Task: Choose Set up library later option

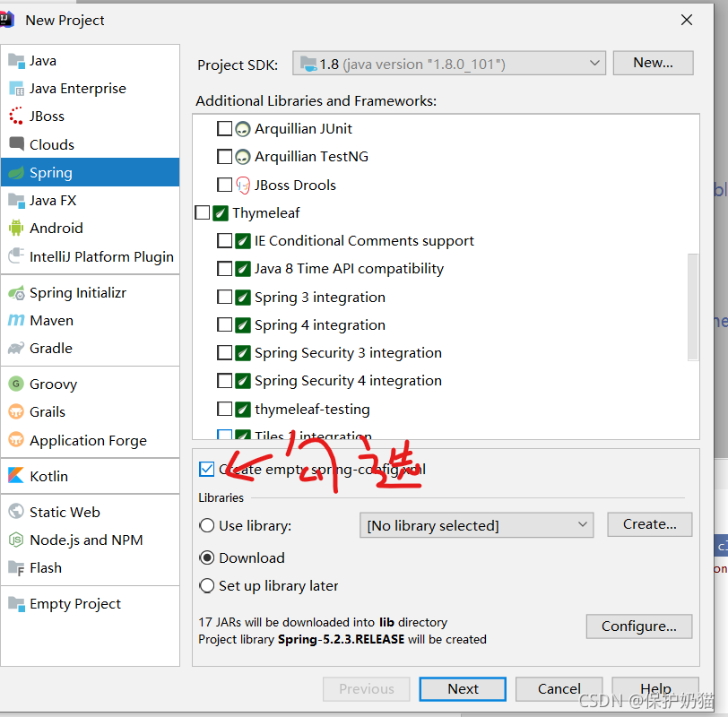Action: click(x=206, y=585)
